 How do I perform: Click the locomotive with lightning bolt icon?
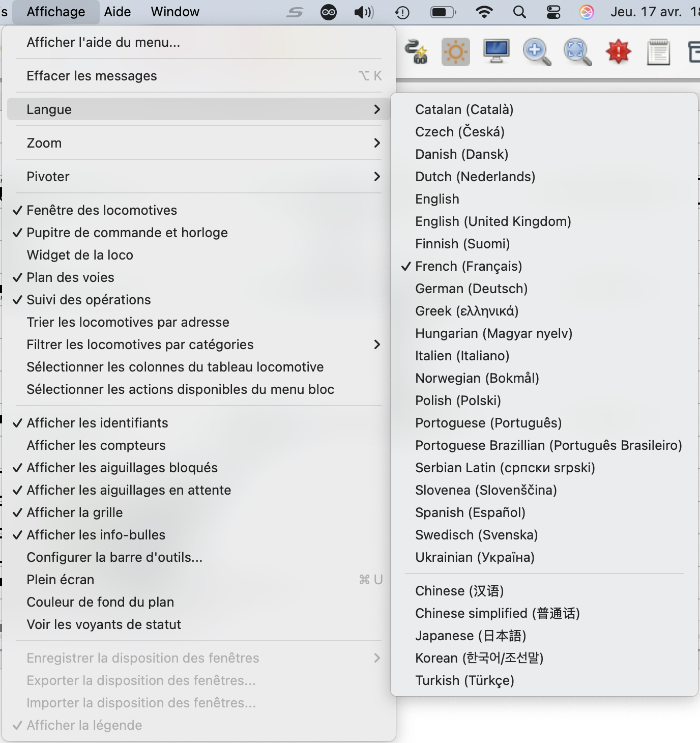pos(416,52)
